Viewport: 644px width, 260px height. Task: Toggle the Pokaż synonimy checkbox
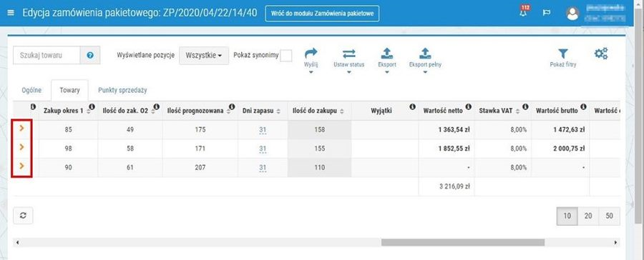coord(286,56)
